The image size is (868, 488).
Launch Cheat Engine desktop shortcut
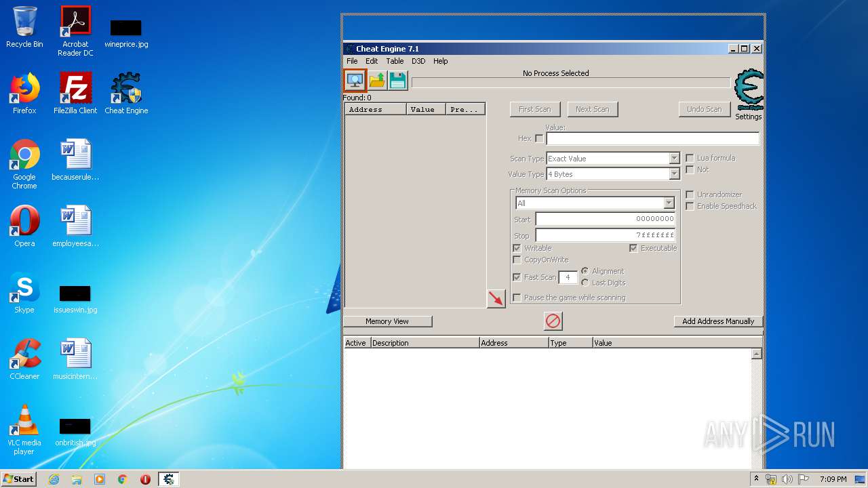(x=126, y=94)
